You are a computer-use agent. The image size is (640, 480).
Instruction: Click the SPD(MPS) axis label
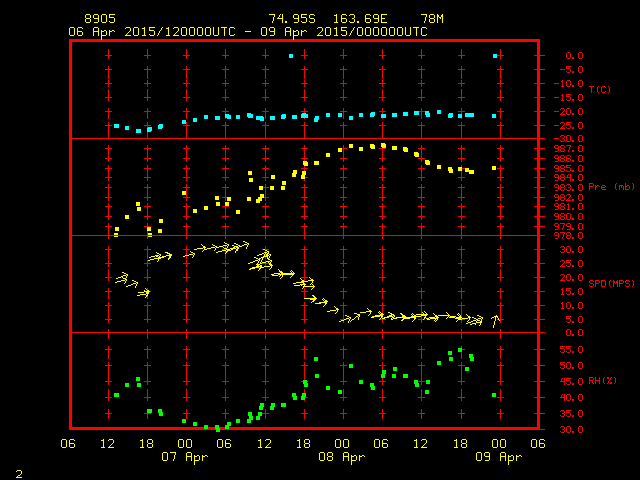coord(611,283)
